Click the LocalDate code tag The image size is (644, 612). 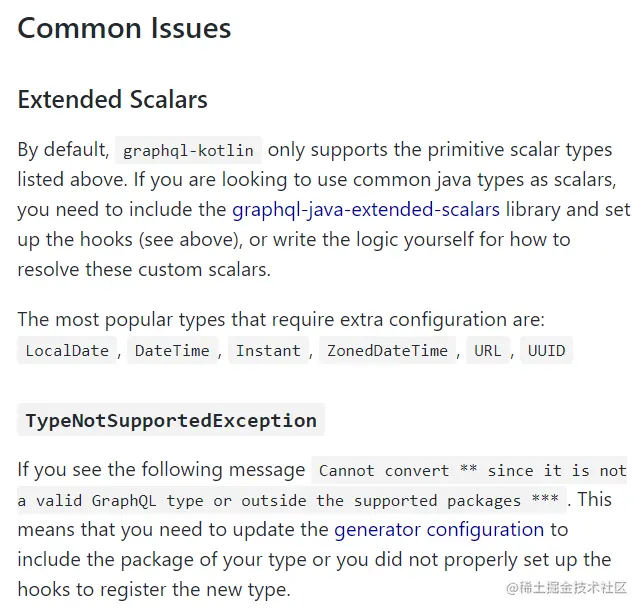[67, 350]
